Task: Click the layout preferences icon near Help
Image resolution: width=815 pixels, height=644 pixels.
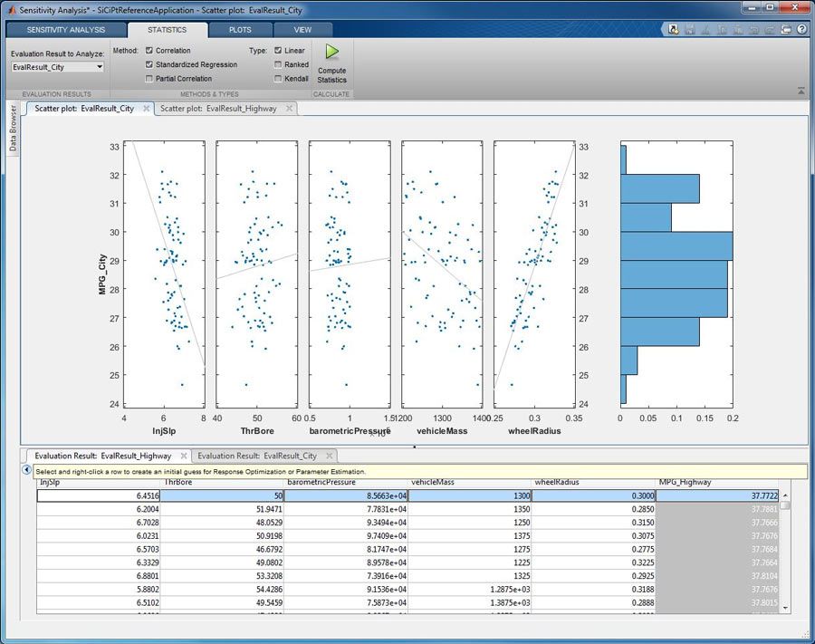Action: pos(784,29)
